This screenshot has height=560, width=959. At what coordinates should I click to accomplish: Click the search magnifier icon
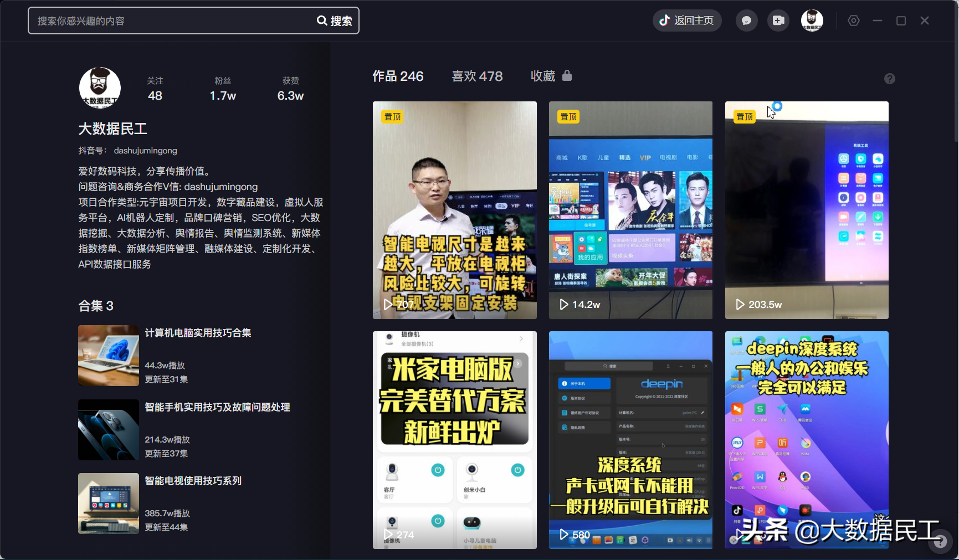tap(322, 20)
